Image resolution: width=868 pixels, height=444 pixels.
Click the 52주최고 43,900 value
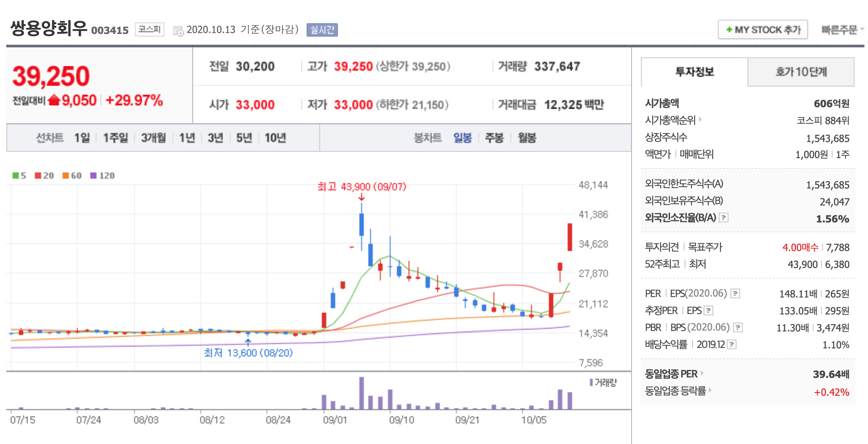(x=802, y=264)
